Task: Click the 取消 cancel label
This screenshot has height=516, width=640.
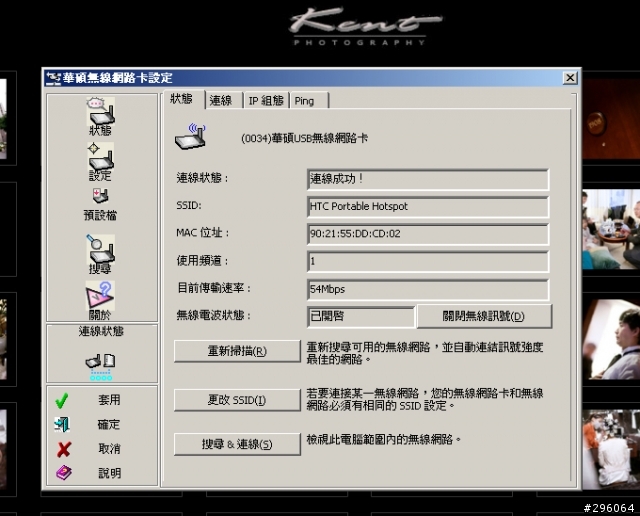Action: (x=109, y=449)
